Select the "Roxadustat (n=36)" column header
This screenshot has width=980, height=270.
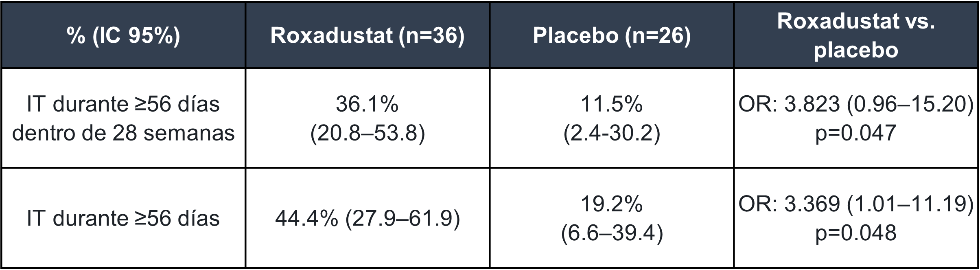click(367, 36)
